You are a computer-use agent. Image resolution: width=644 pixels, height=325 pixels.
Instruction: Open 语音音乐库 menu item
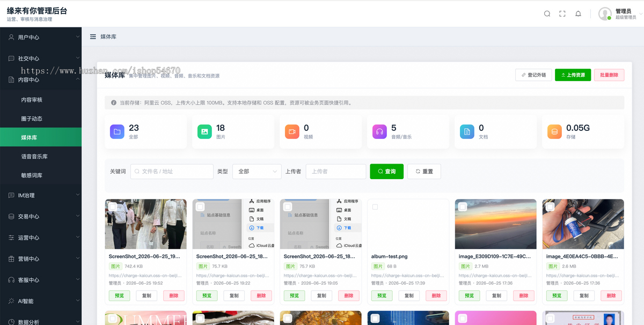coord(41,157)
